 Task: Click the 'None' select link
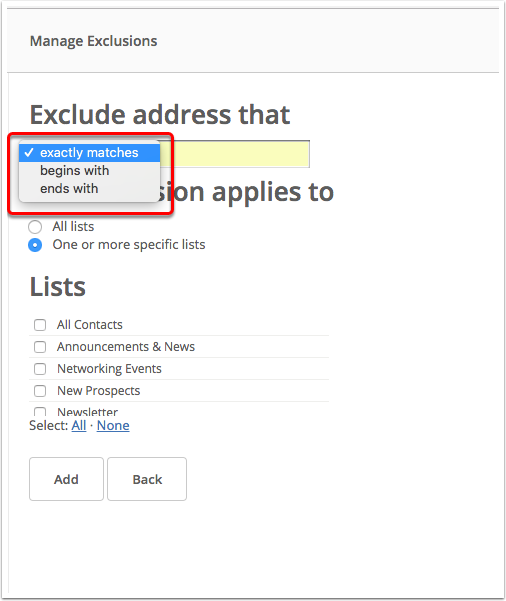pos(113,425)
